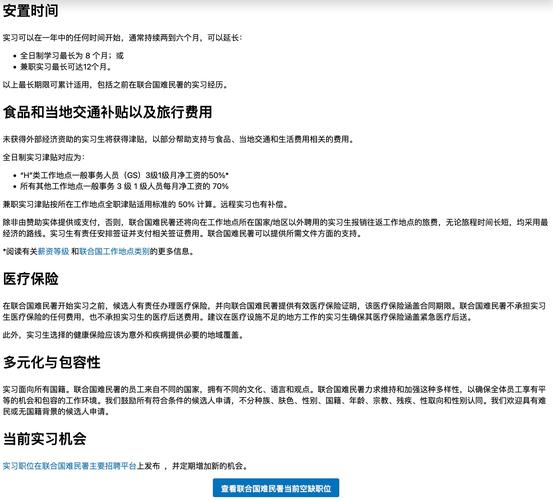The height and width of the screenshot is (500, 553).
Task: Click the bullet about 所有其他工作地点 70% stipend
Action: [x=124, y=186]
